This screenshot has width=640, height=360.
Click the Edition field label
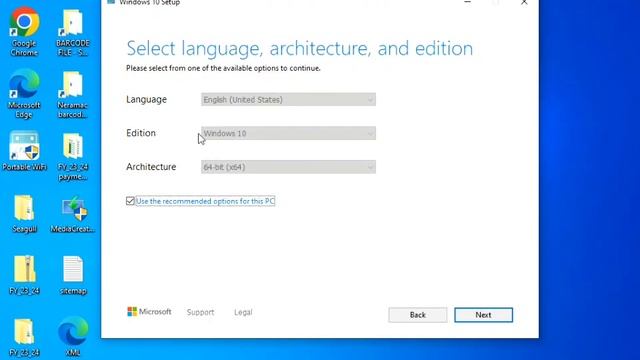click(141, 133)
